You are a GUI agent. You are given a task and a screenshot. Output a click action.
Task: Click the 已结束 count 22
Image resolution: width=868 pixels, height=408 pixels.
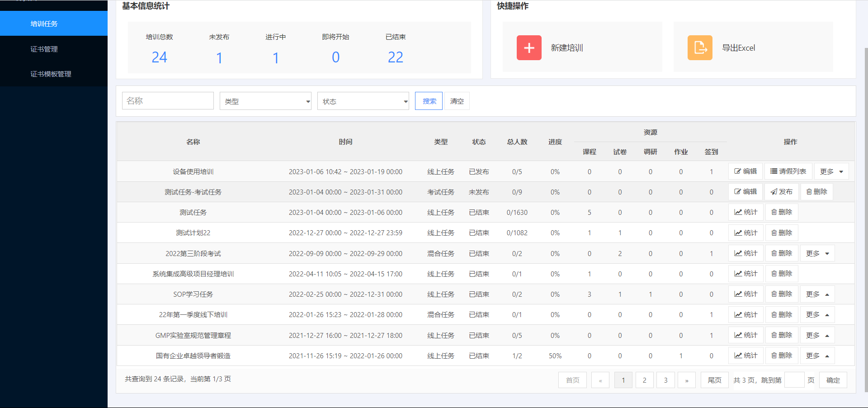pyautogui.click(x=396, y=57)
